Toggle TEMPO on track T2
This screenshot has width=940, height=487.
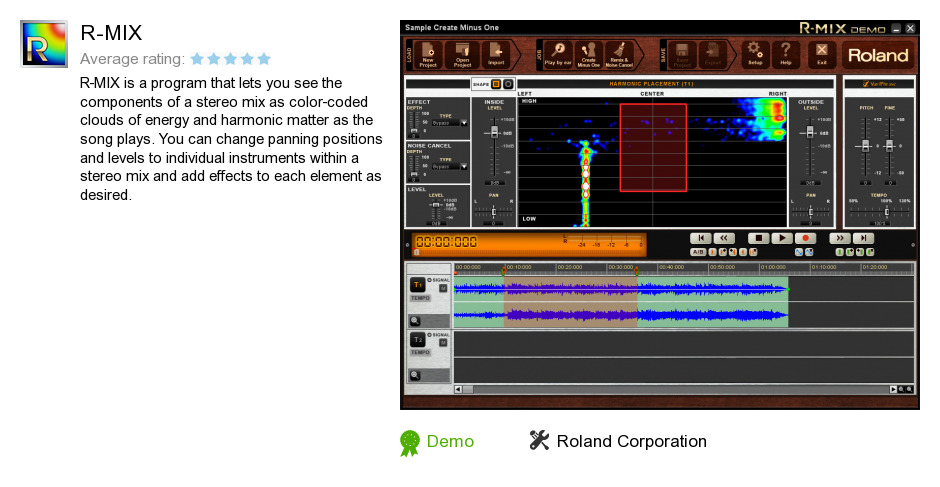tap(420, 353)
